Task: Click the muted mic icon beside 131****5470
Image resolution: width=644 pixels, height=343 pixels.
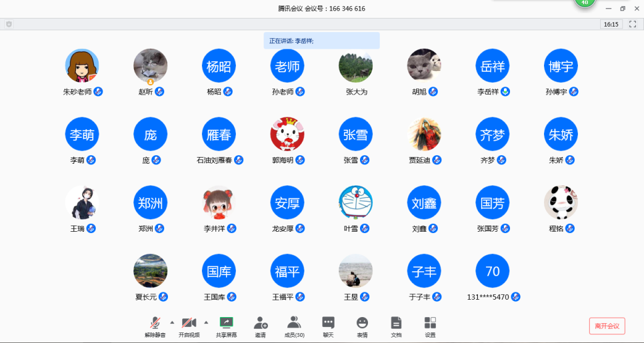Action: click(x=515, y=297)
